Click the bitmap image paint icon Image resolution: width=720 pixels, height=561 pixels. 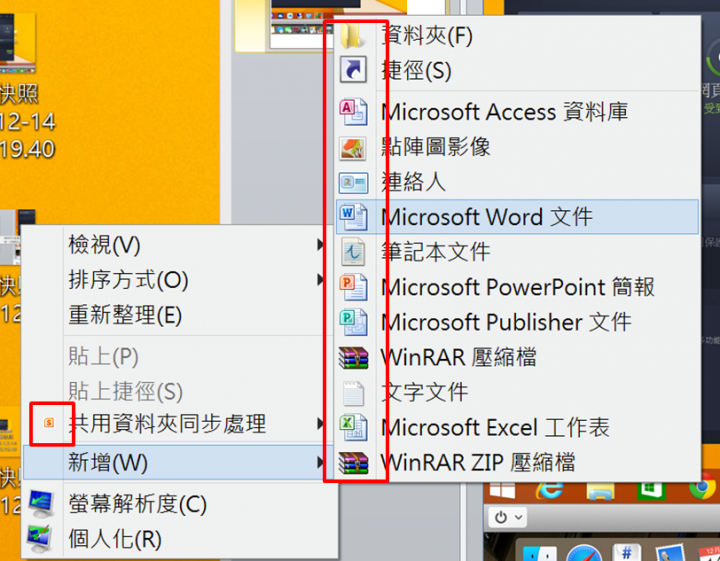[x=353, y=148]
